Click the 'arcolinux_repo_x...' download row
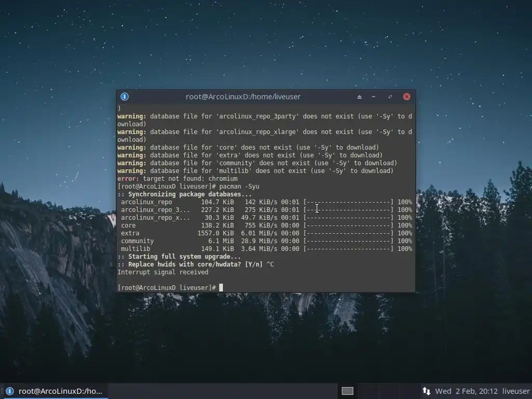Screen dimensions: 532x399 click(267, 218)
